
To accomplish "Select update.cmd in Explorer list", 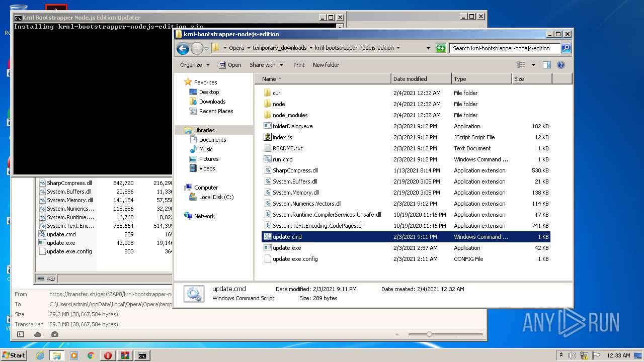I will coord(406,237).
